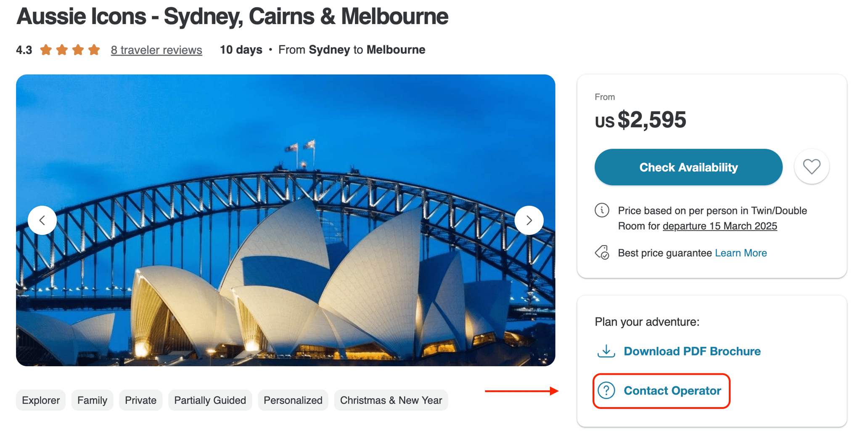This screenshot has height=437, width=868.
Task: Click the Contact Operator link
Action: point(672,391)
